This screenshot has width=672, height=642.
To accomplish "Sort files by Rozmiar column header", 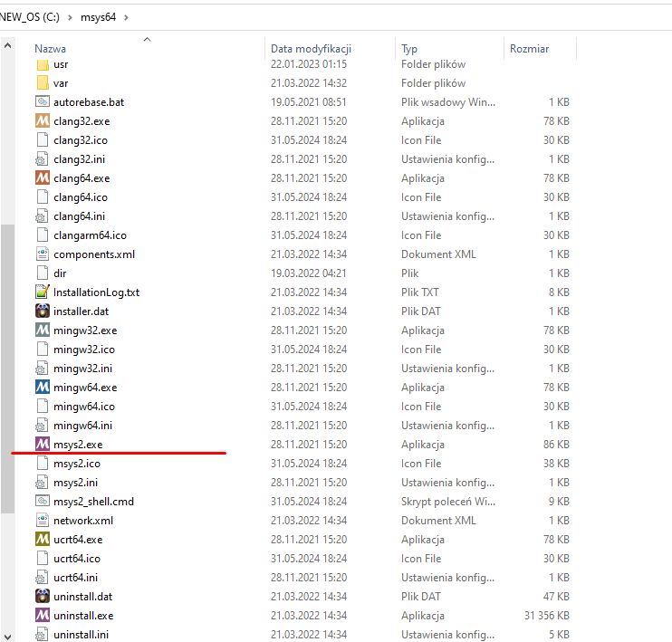I will coord(529,49).
